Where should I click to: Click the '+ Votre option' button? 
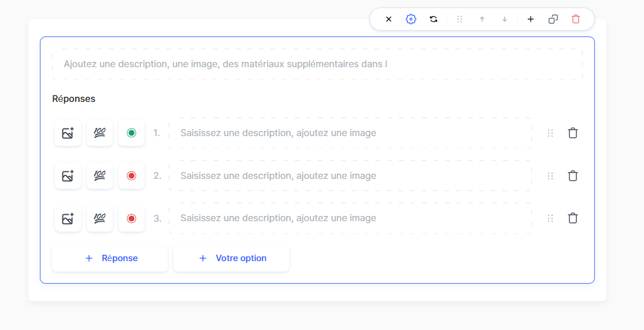[231, 258]
